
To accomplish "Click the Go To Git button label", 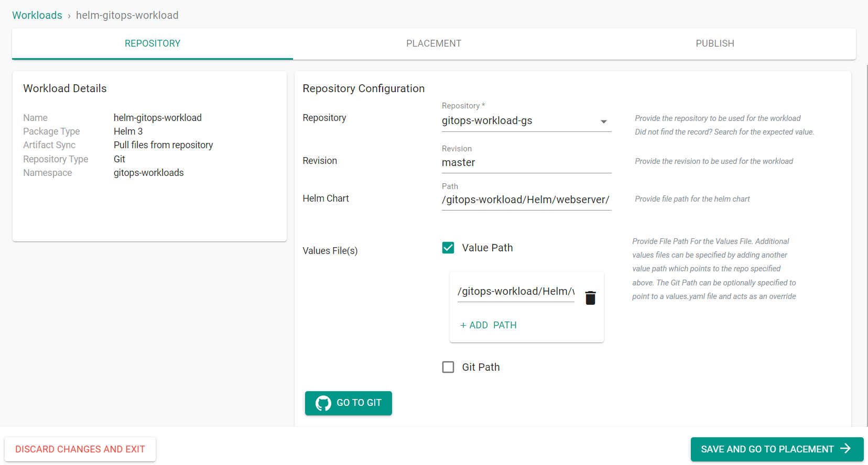I will point(359,403).
